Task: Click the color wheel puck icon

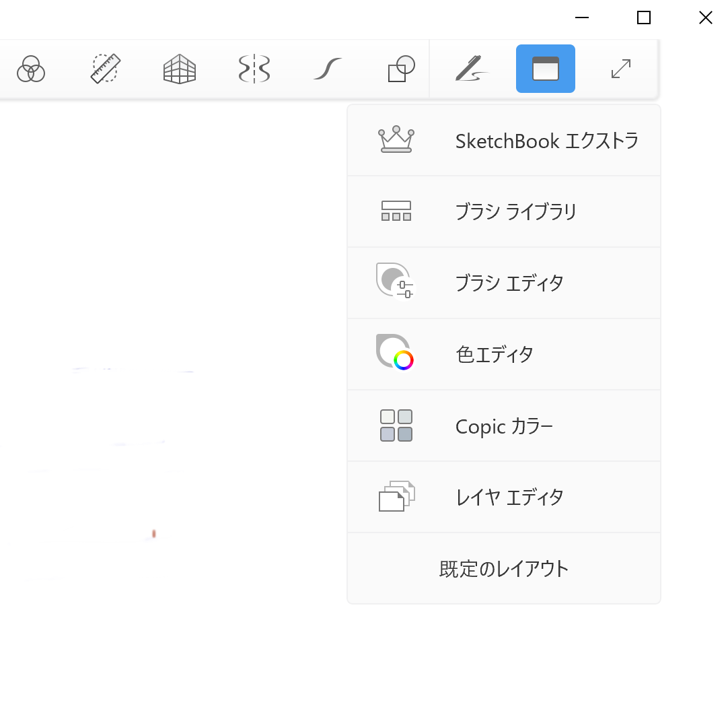Action: 395,352
